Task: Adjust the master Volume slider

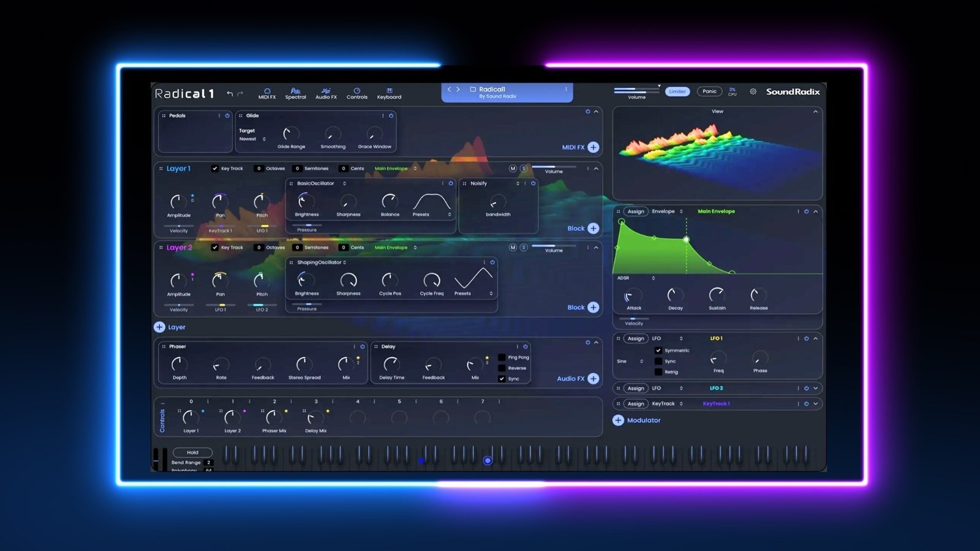Action: (636, 91)
